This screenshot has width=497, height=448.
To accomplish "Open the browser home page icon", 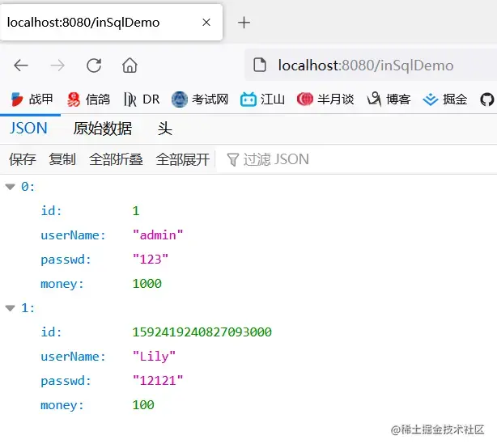I will tap(130, 66).
